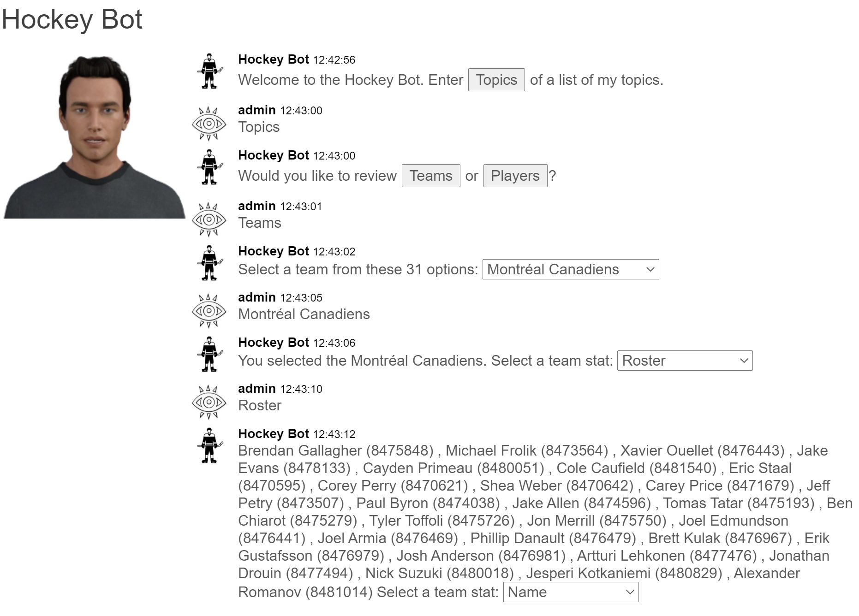Choose the Teams button

point(431,176)
